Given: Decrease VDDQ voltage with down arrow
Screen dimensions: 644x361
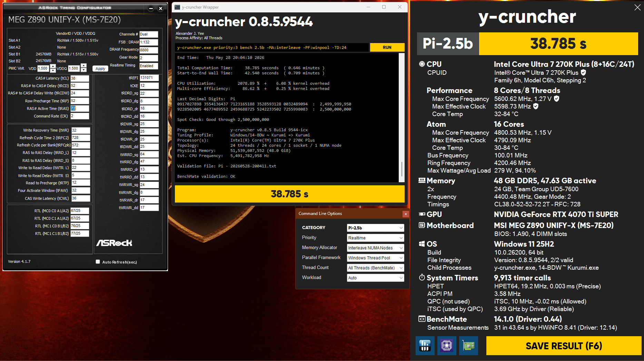Looking at the screenshot, I should [x=83, y=70].
